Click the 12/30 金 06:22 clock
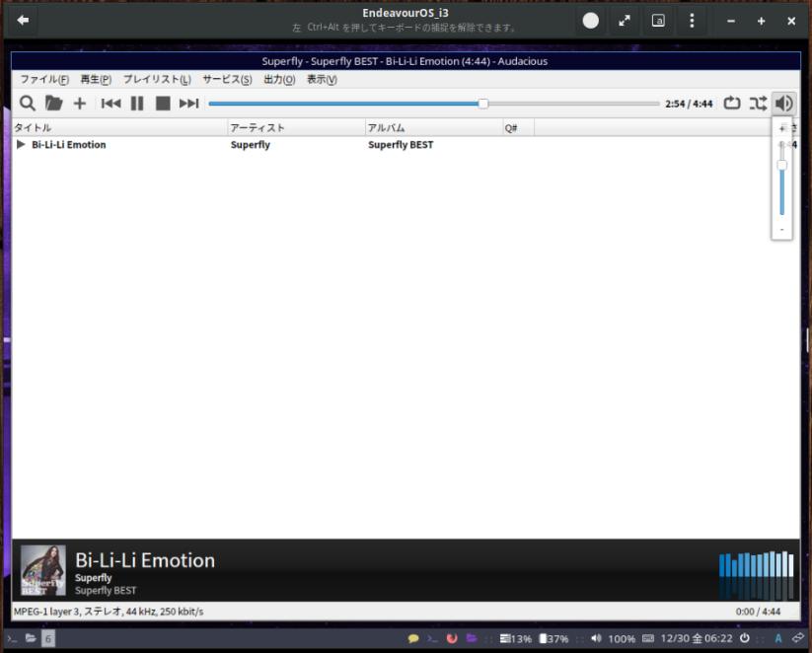This screenshot has height=653, width=812. (697, 638)
